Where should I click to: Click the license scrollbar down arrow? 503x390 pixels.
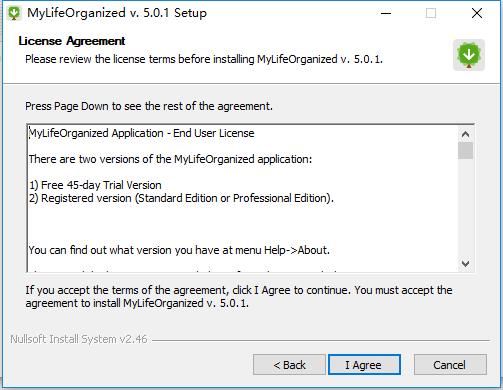click(x=465, y=263)
